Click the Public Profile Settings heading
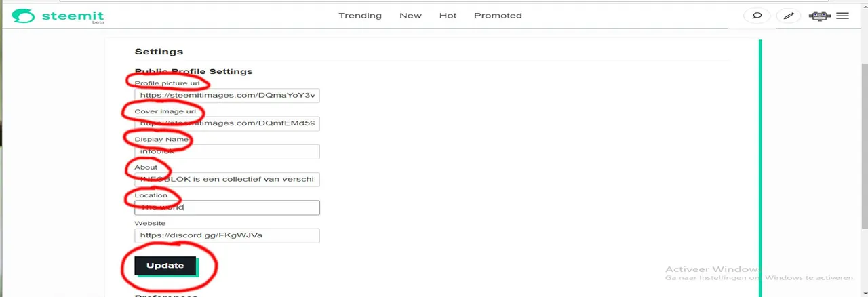 pos(193,71)
